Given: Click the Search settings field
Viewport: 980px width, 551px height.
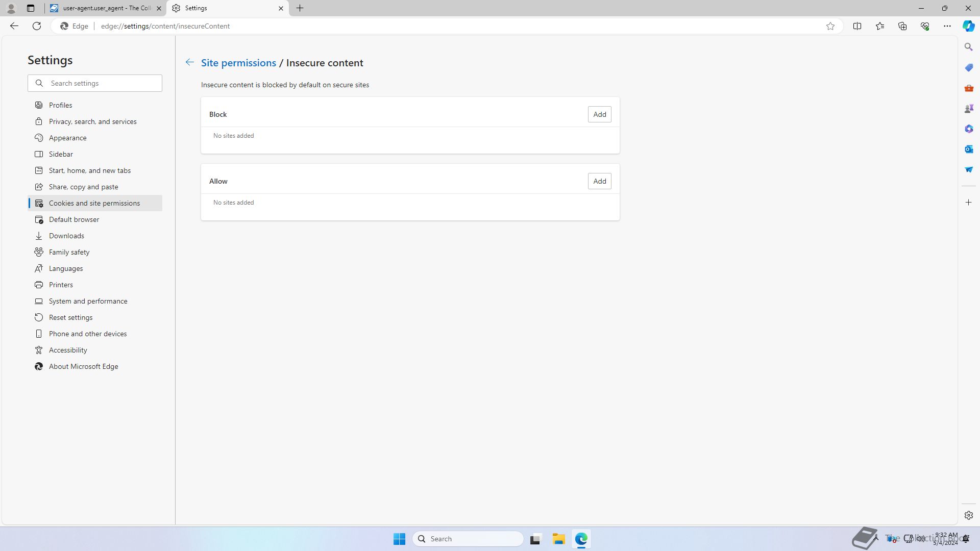Looking at the screenshot, I should tap(102, 83).
